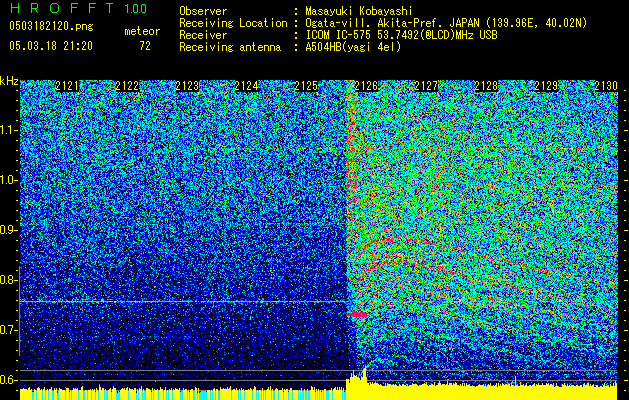Click the A504HB(yagi 4el) antenna text
Viewport: 629px width, 400px height.
pos(353,47)
